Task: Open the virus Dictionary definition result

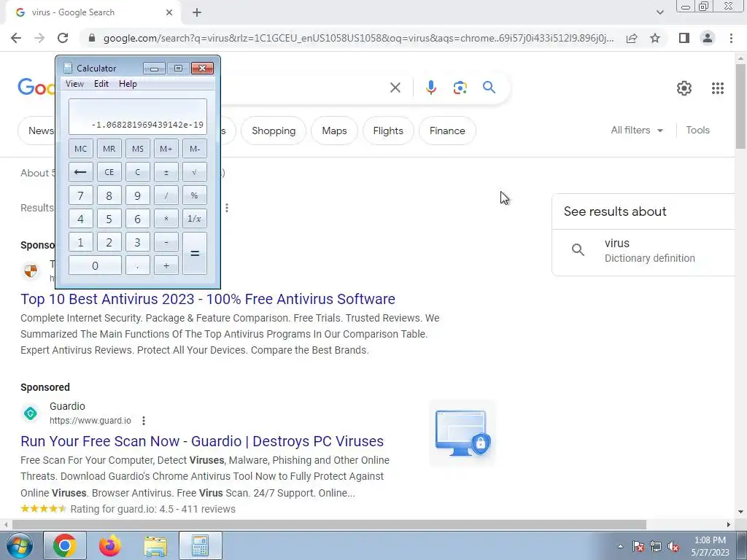Action: (x=643, y=251)
